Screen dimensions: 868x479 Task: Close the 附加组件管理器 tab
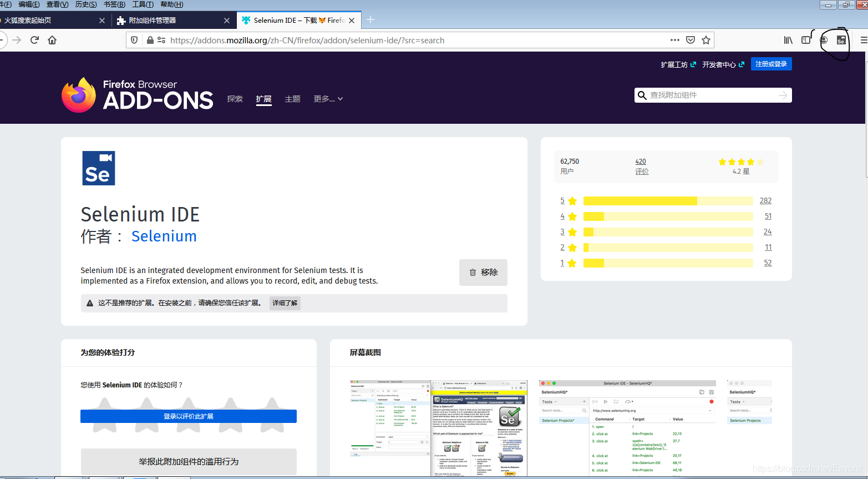click(227, 21)
